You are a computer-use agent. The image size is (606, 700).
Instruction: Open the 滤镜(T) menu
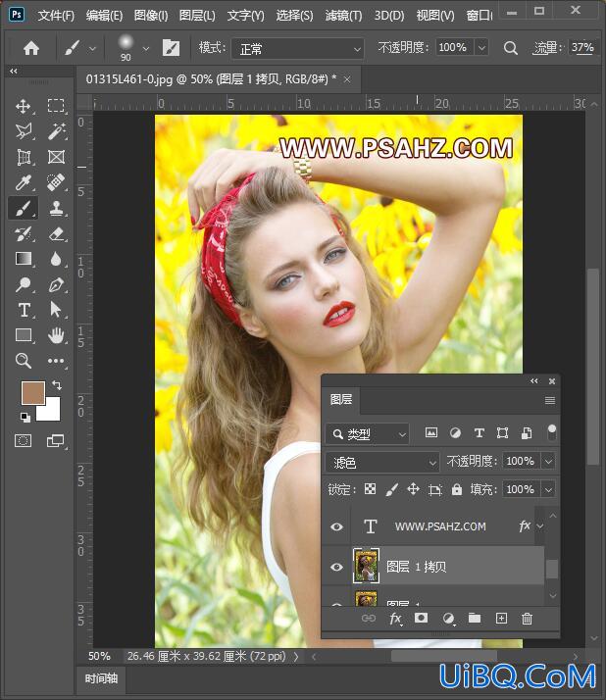(x=343, y=16)
